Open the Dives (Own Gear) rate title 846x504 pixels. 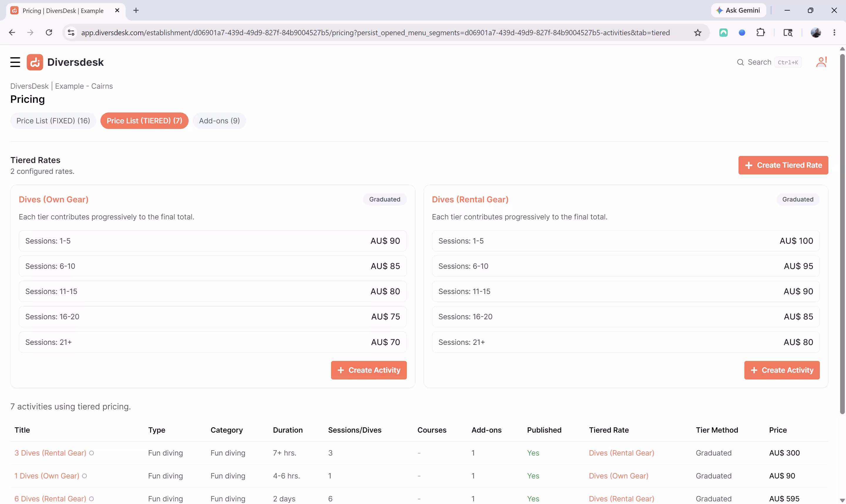(x=54, y=199)
